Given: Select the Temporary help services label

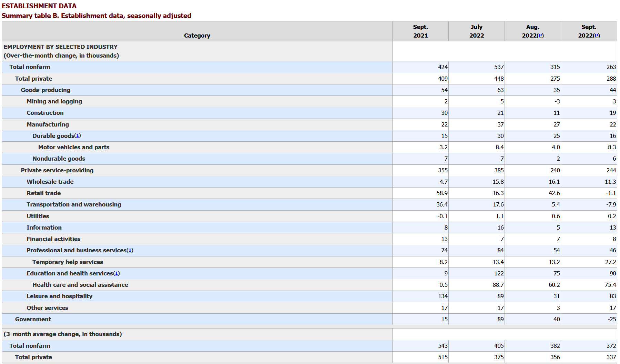Looking at the screenshot, I should tap(68, 262).
